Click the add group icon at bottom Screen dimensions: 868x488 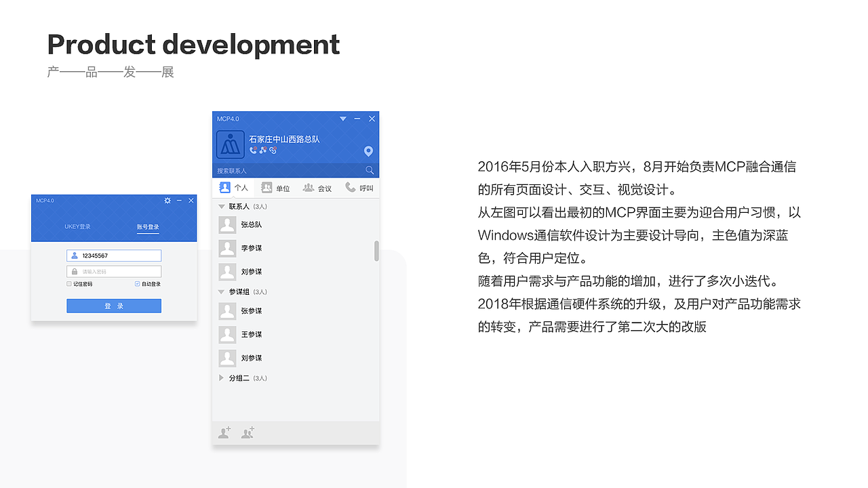[x=248, y=432]
